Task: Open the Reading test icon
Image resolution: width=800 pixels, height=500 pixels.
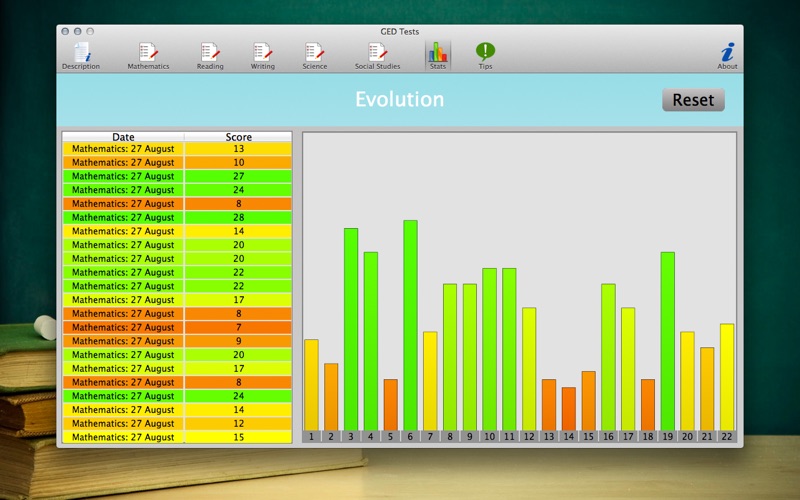Action: point(210,56)
